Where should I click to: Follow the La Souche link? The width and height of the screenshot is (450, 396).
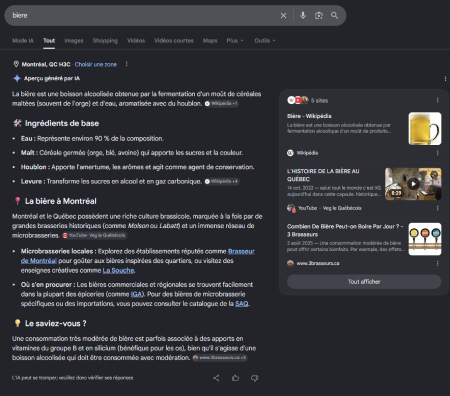click(x=118, y=270)
